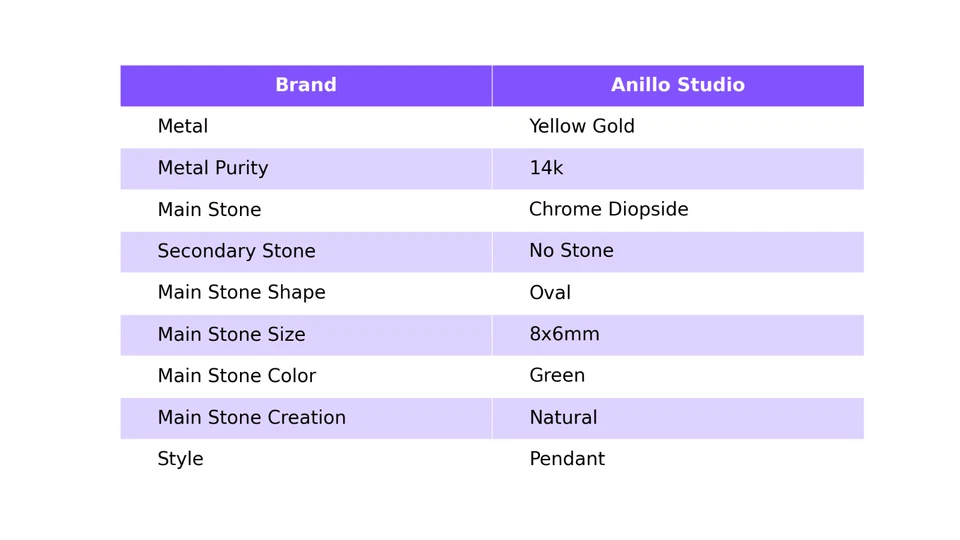Select the 14k purity value
The width and height of the screenshot is (960, 540).
pos(546,169)
